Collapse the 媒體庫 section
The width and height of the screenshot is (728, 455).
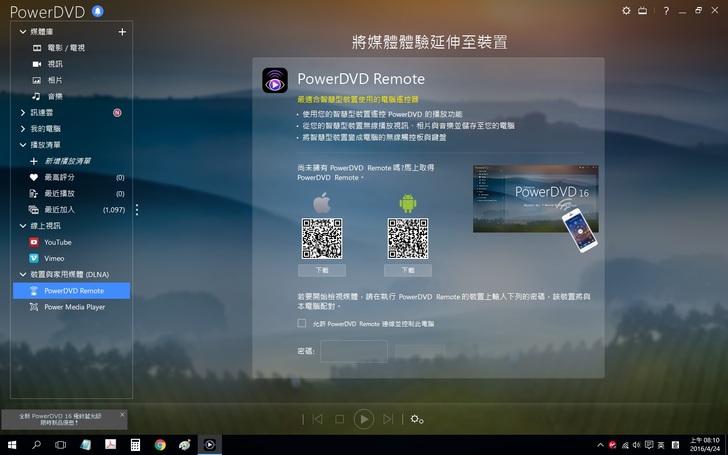click(22, 32)
